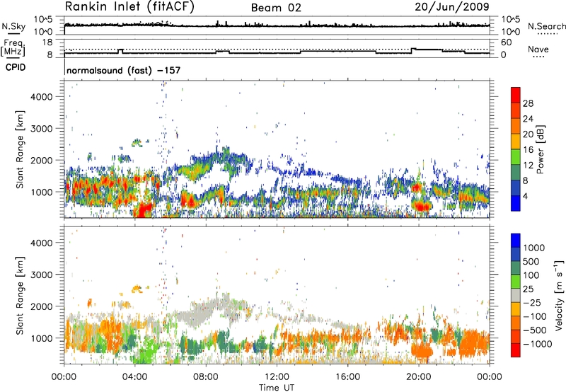Click the 'N.Search' legend label
This screenshot has height=392, width=566.
pyautogui.click(x=546, y=26)
